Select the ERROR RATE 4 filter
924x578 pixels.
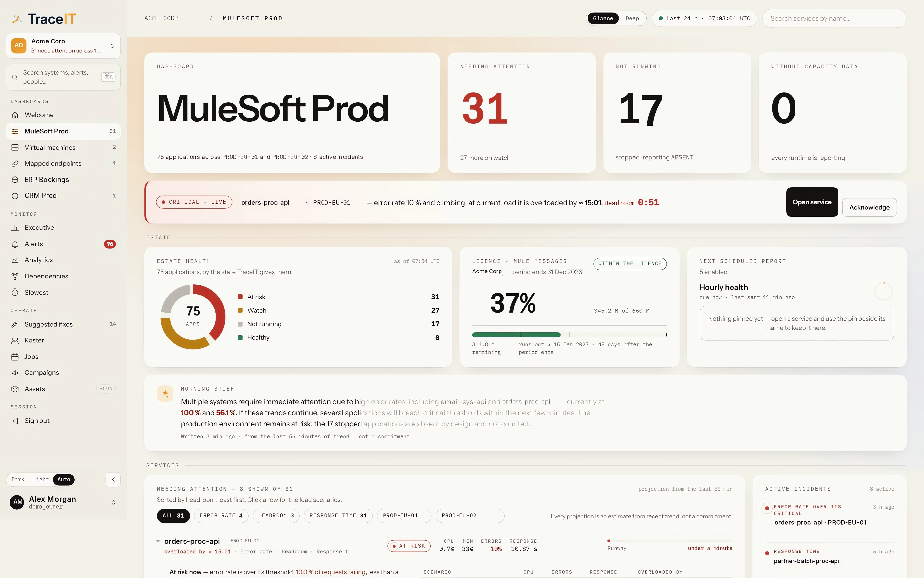[x=221, y=516]
